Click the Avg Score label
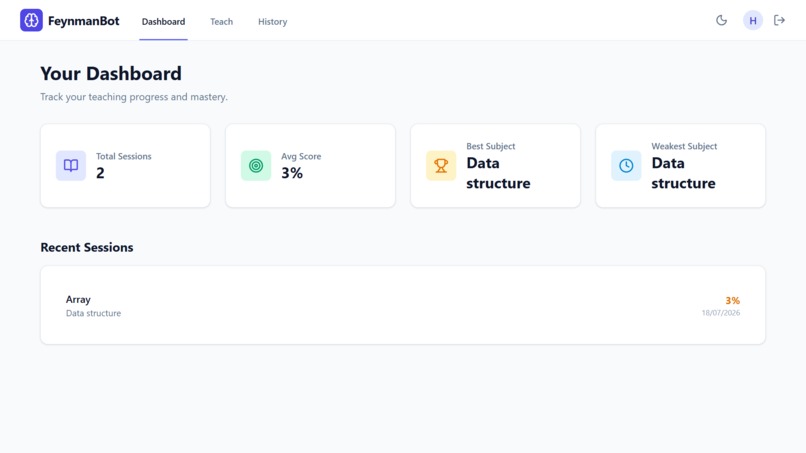Screen dimensions: 806x453 pos(301,156)
